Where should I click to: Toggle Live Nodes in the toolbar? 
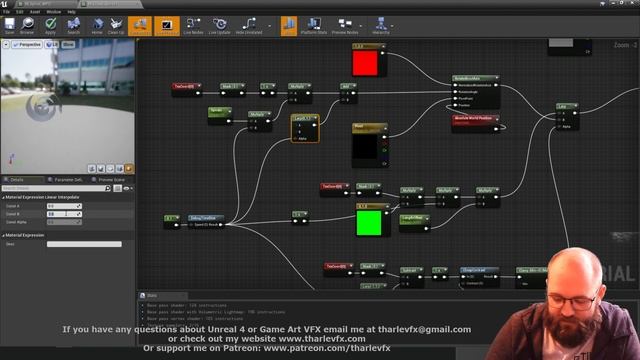[193, 26]
